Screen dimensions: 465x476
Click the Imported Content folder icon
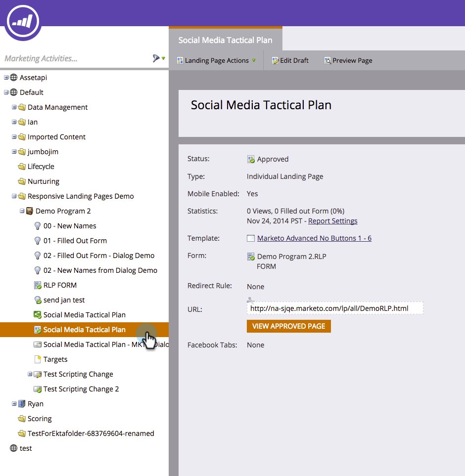[22, 137]
